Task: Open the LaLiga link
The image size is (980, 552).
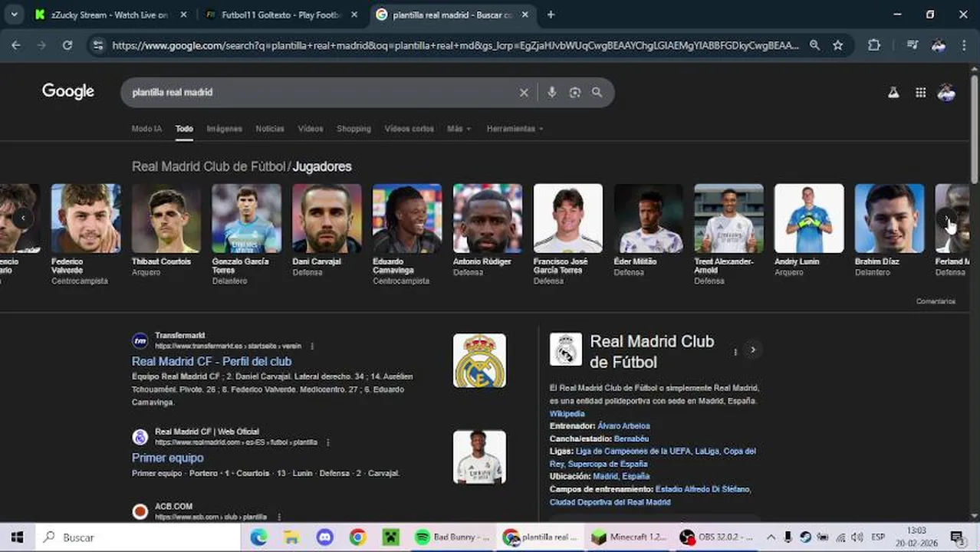Action: (x=706, y=452)
